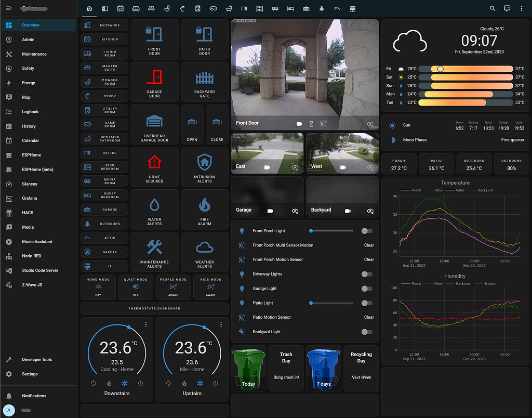Enable the Driveway Lights toggle
The image size is (532, 418).
[367, 273]
